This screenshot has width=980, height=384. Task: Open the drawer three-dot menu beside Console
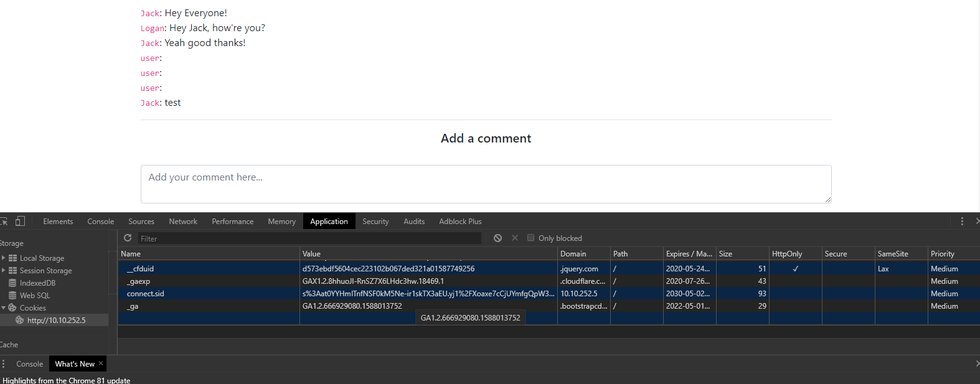click(x=4, y=363)
